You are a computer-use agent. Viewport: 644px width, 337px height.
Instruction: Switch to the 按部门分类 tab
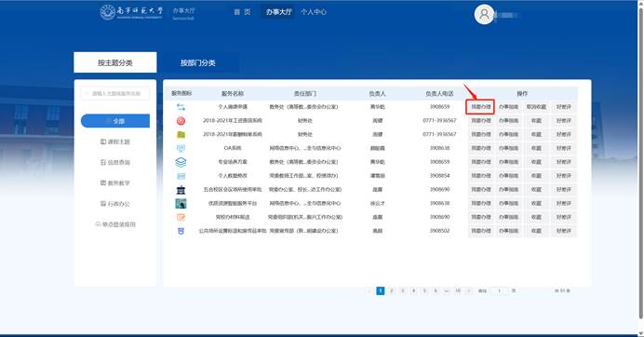tap(198, 63)
